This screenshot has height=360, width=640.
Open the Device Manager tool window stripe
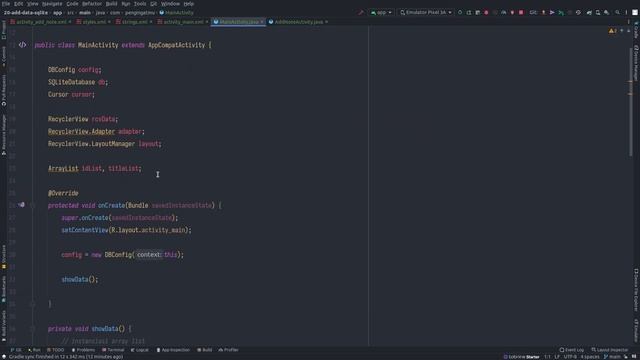(636, 63)
